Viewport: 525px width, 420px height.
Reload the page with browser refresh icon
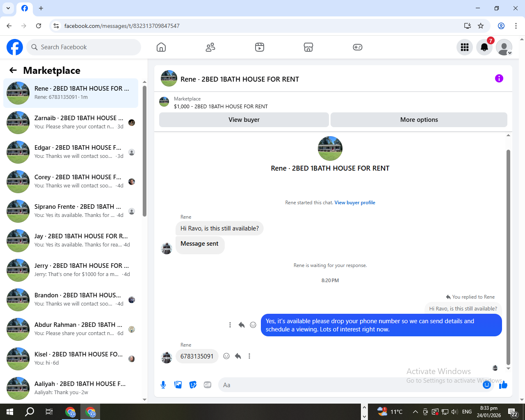click(x=39, y=26)
